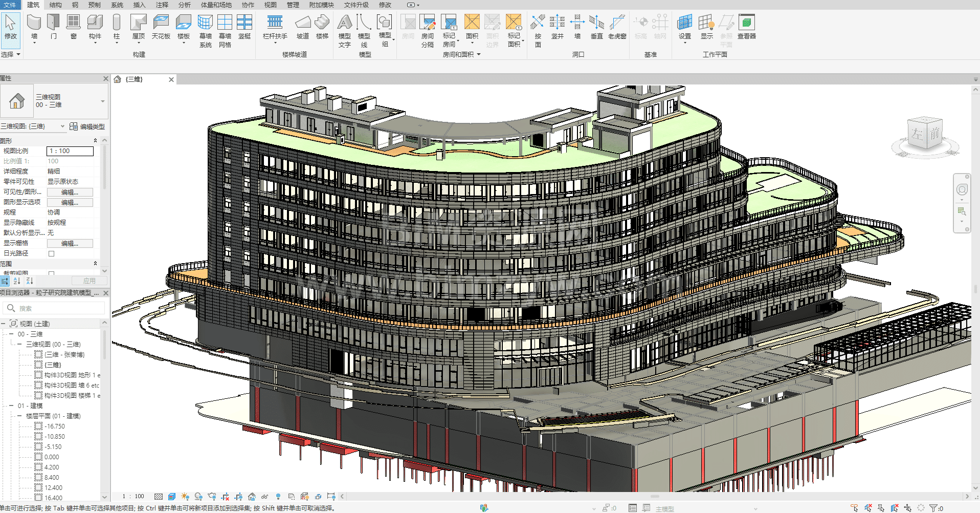
Task: Switch to the 注释 (Annotate) ribbon tab
Action: click(x=162, y=5)
